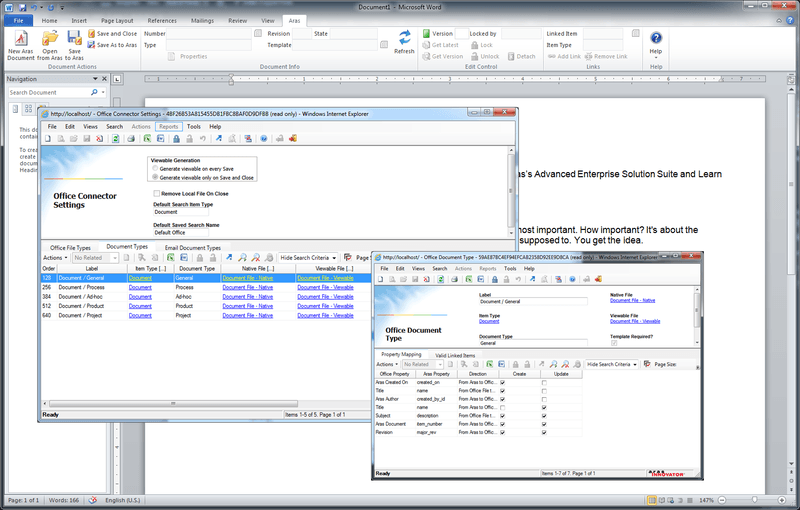This screenshot has height=510, width=800.
Task: Open Item Type Document link in Document Type form
Action: pyautogui.click(x=489, y=321)
